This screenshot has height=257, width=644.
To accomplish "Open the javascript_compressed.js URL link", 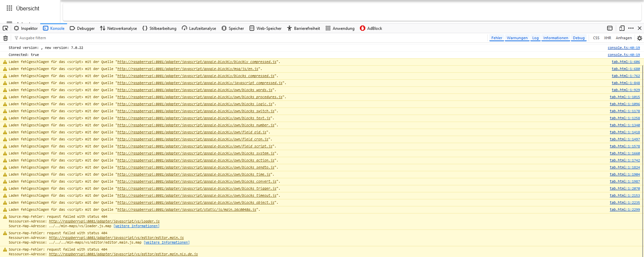I will [x=200, y=83].
